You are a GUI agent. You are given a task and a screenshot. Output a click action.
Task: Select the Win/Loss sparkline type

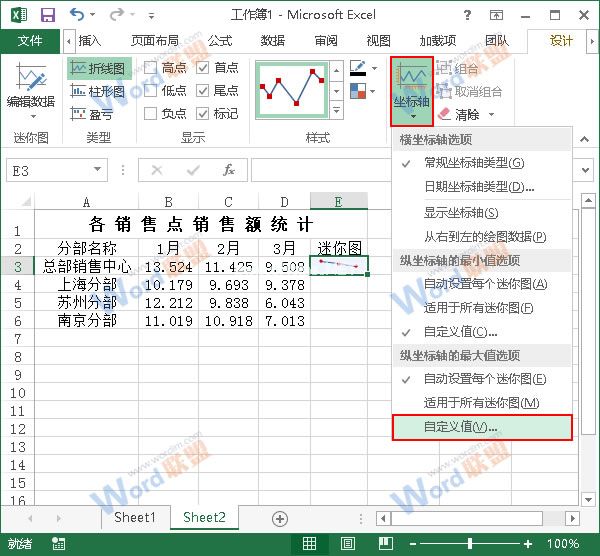coord(92,114)
